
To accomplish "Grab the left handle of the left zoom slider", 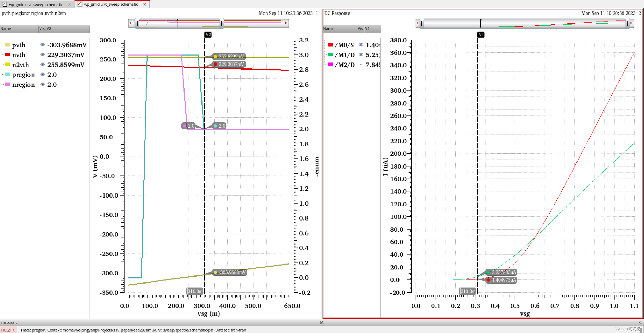I will click(137, 23).
